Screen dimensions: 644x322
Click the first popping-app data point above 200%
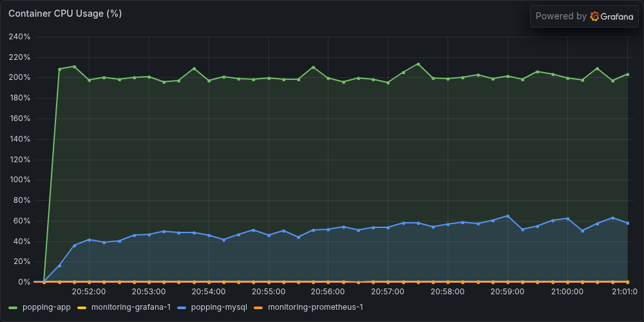click(59, 69)
